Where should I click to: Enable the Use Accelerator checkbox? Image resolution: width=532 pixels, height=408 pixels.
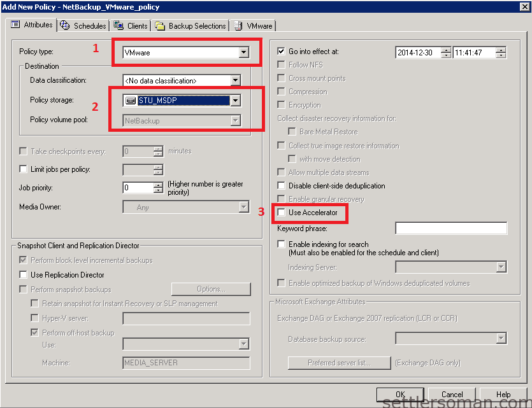281,213
